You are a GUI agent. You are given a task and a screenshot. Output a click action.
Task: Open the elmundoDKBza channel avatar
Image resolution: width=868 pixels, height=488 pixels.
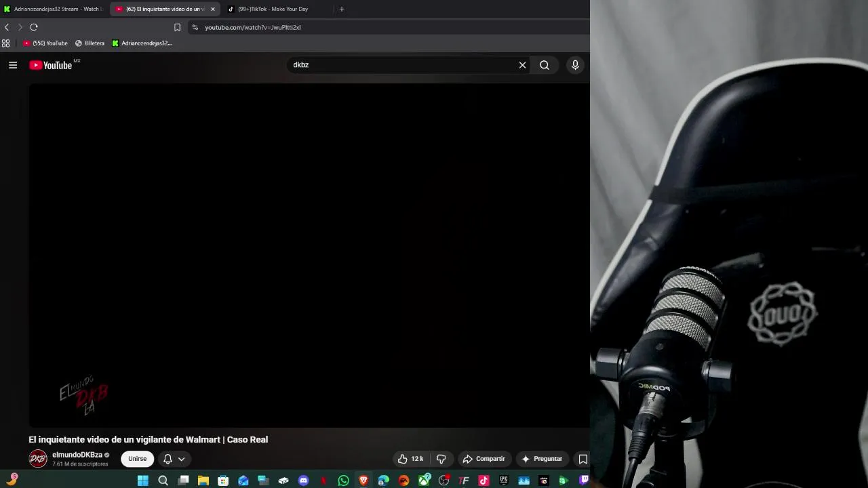pos(38,459)
